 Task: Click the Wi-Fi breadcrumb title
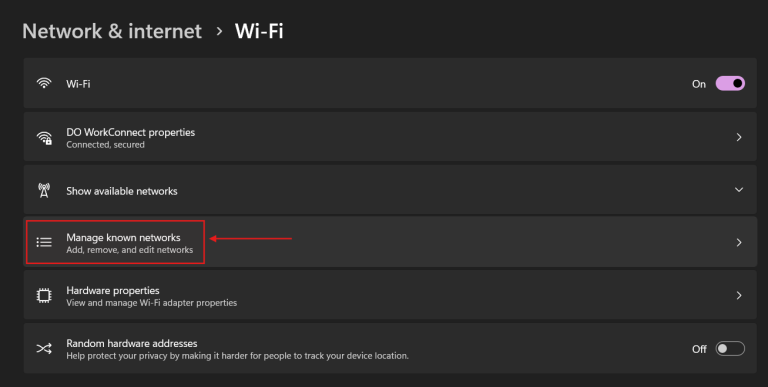pos(259,31)
